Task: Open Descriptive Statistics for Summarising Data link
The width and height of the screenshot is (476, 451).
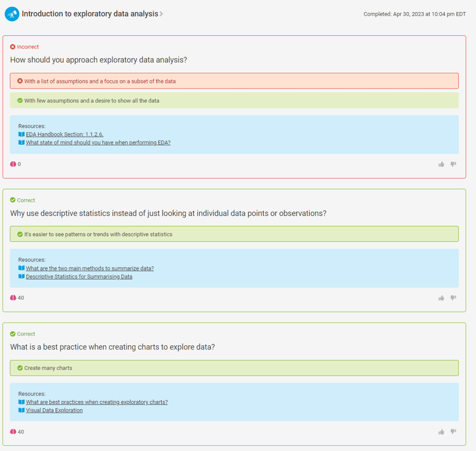Action: tap(79, 277)
